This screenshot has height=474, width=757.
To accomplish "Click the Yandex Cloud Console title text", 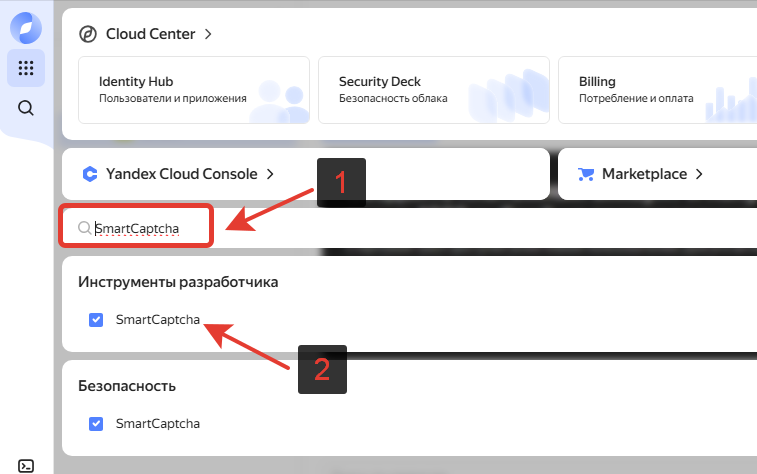I will point(181,174).
